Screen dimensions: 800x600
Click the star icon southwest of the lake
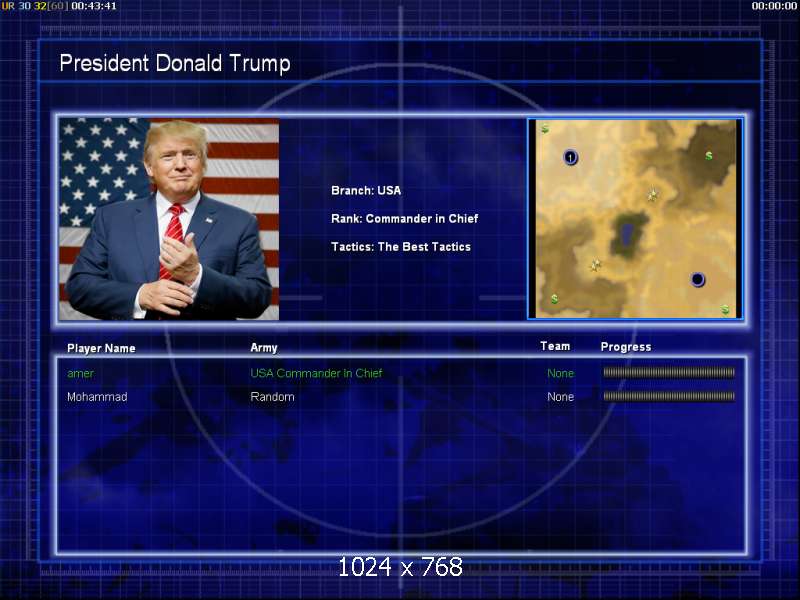[x=595, y=265]
